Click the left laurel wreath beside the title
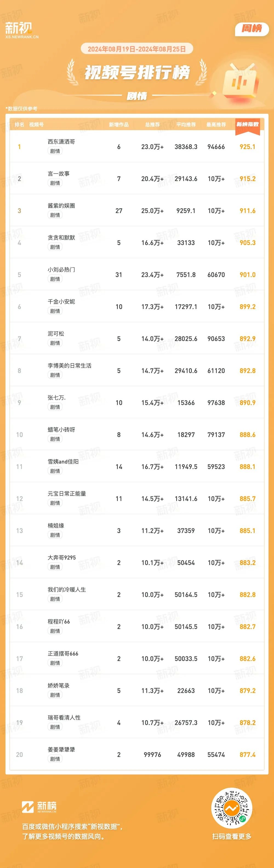Viewport: 274px width, 868px height. (73, 72)
